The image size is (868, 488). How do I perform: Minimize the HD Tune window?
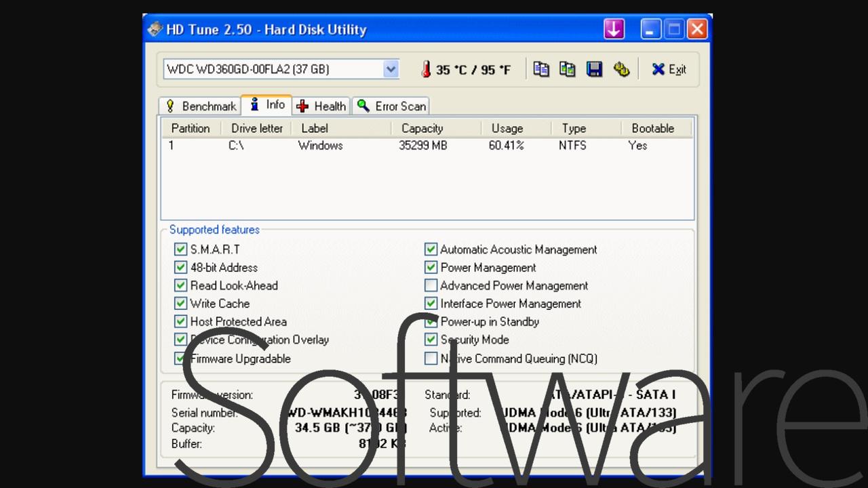650,29
